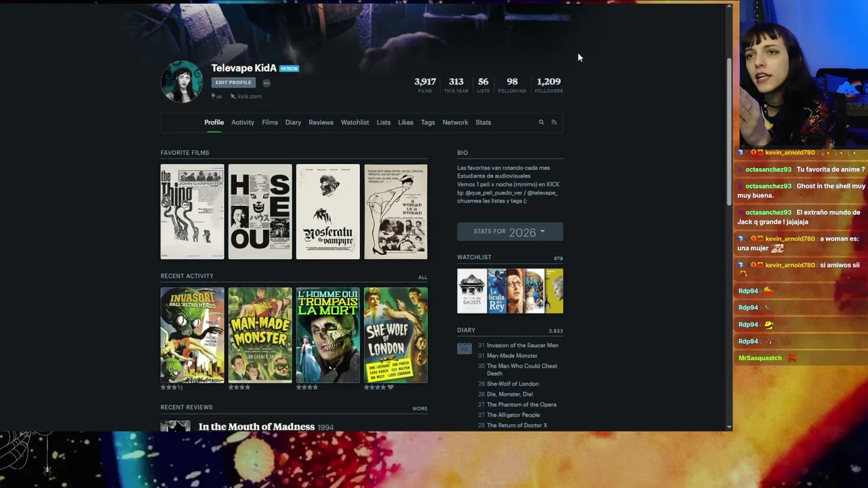The width and height of the screenshot is (868, 488).
Task: Open the Favorite Films section heading
Action: (185, 152)
